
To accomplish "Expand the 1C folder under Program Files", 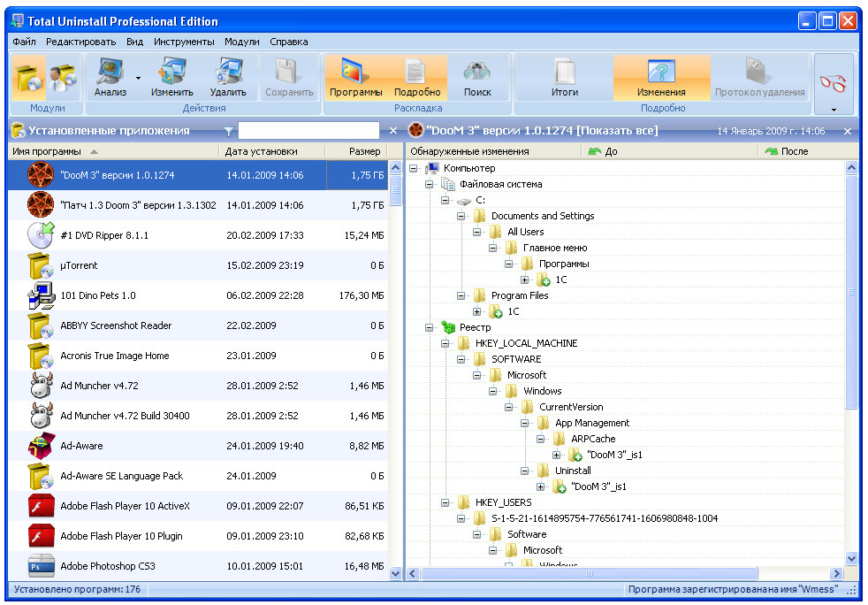I will click(x=476, y=311).
